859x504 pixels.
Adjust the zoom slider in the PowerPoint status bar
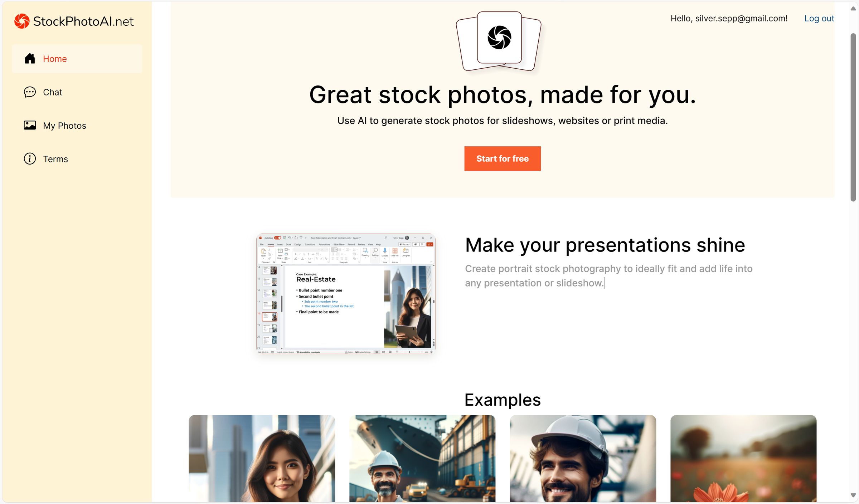pyautogui.click(x=409, y=352)
